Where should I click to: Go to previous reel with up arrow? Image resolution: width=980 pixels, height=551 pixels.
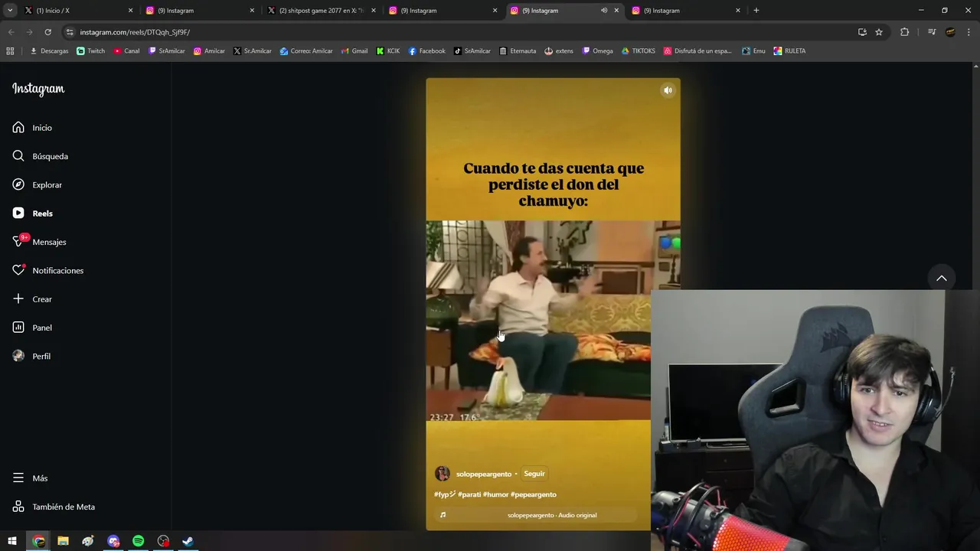942,278
